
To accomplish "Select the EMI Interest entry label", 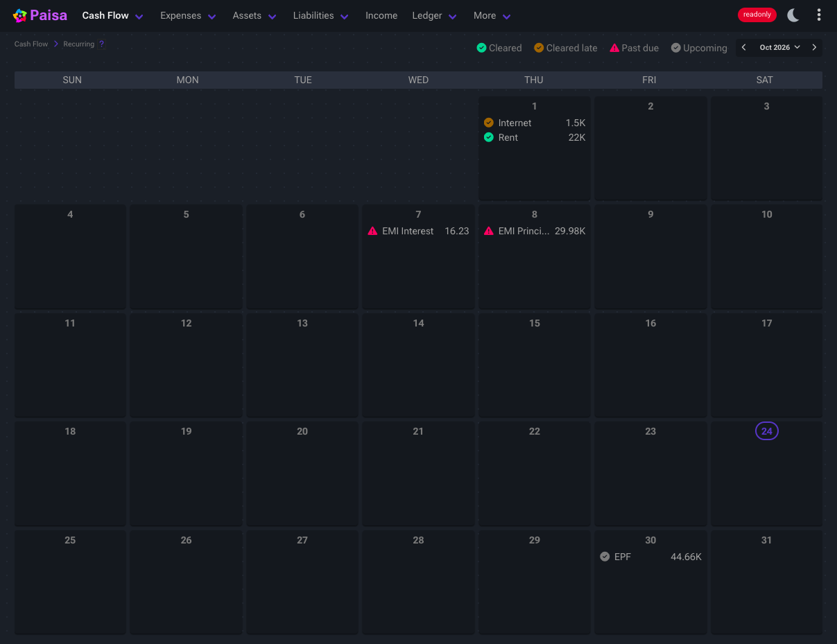I will [408, 231].
